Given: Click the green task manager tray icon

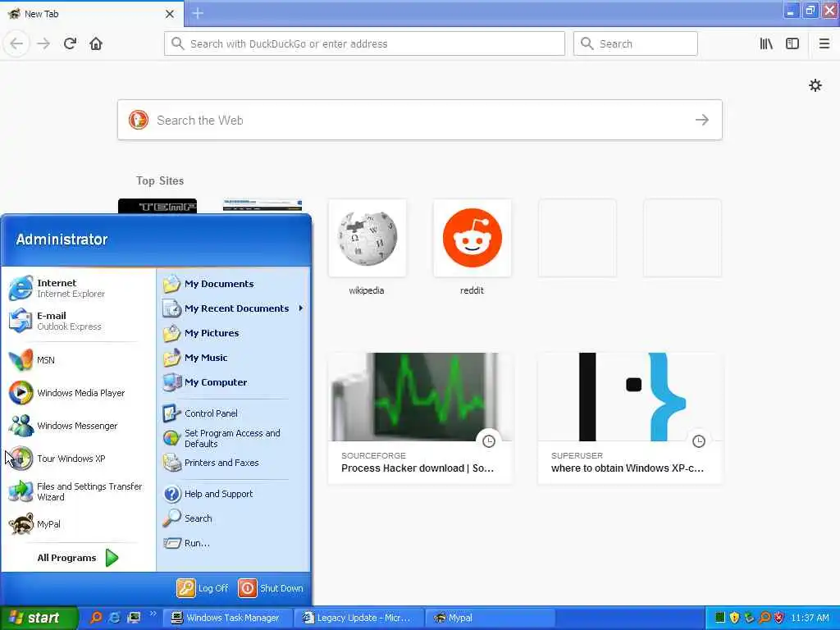Looking at the screenshot, I should click(x=720, y=618).
